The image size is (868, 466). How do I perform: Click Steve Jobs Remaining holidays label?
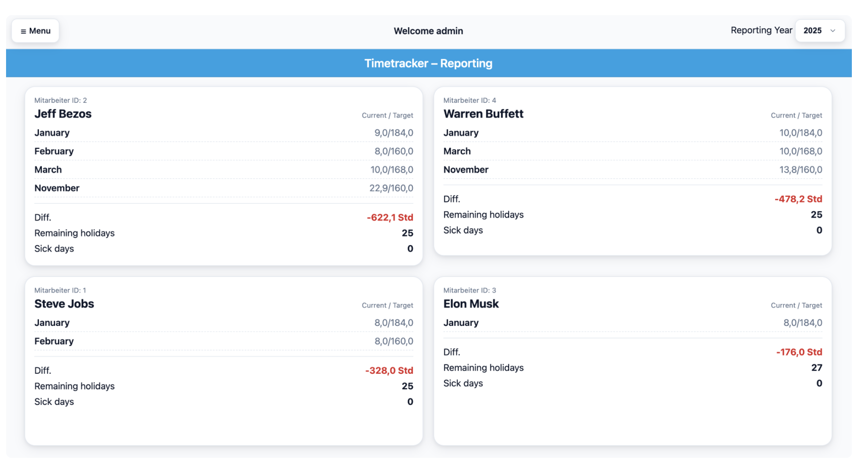click(75, 386)
